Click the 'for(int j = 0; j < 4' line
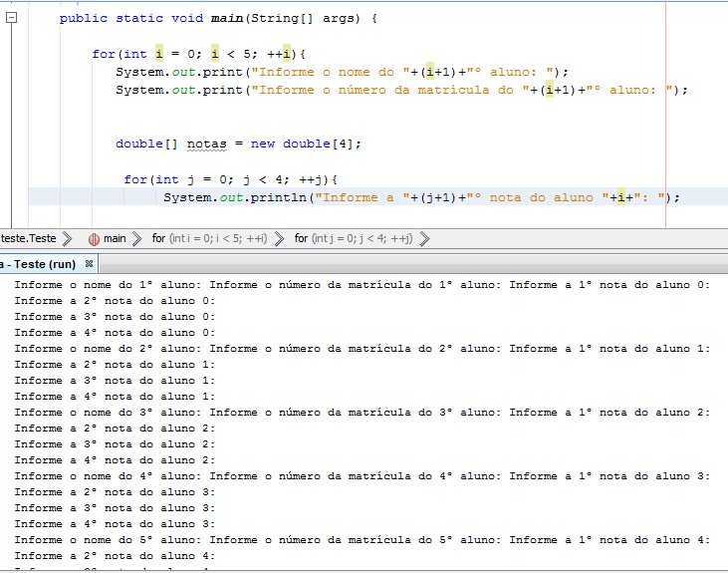 pos(231,179)
